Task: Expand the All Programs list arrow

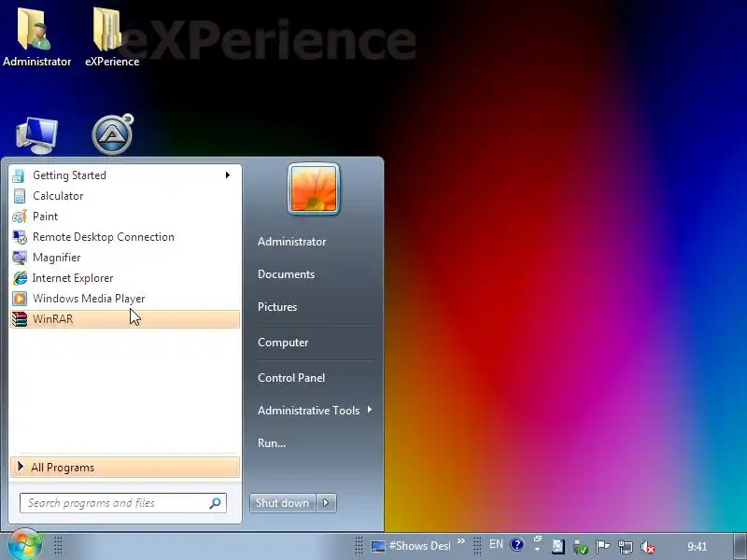Action: [x=20, y=467]
